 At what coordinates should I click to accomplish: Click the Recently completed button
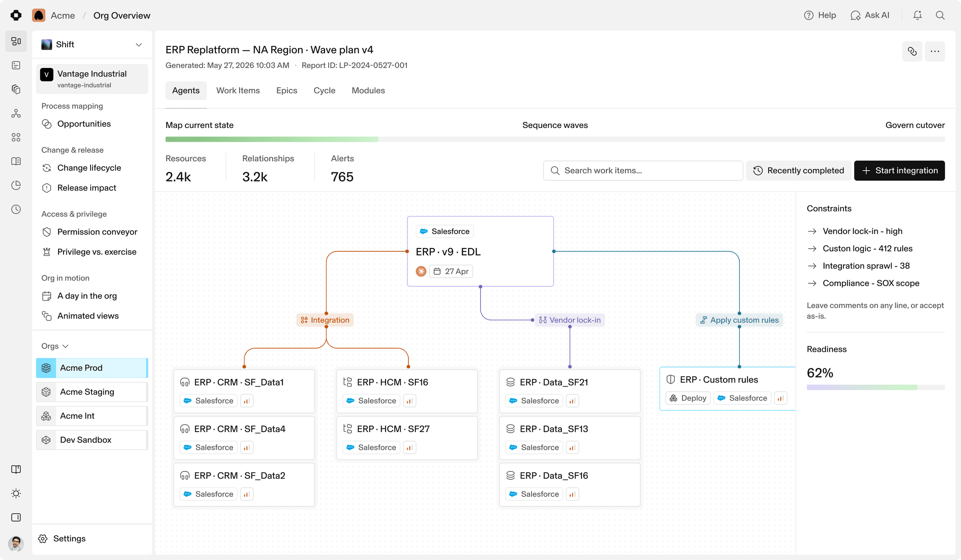[798, 171]
